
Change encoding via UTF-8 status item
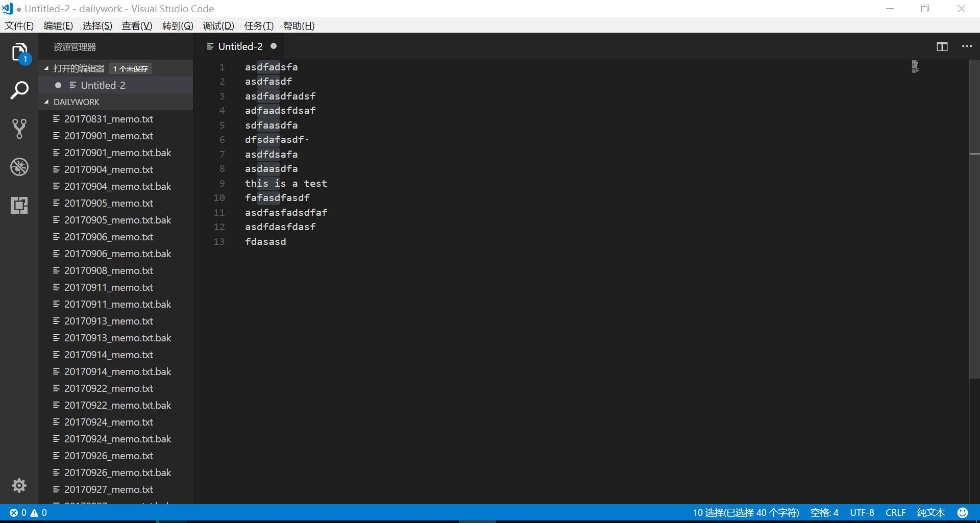tap(862, 513)
